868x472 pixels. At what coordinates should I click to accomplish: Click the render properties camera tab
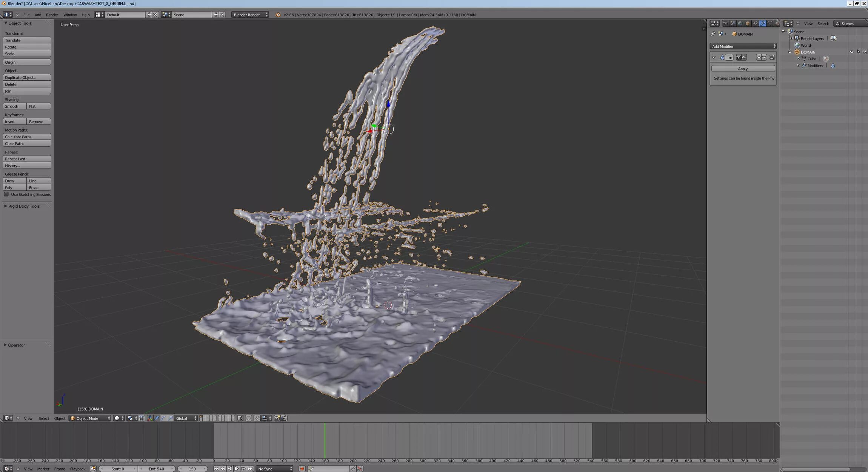pyautogui.click(x=725, y=23)
